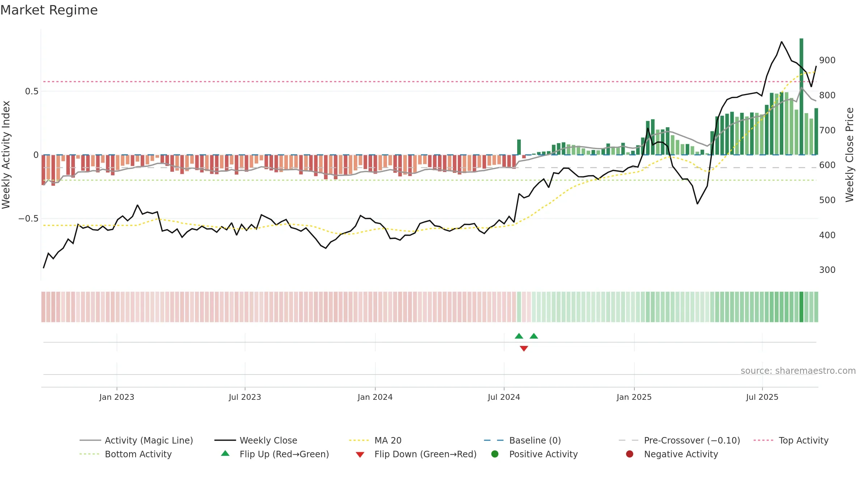Click the first green flip-up marker on timeline
Viewport: 868px width, 488px height.
519,336
